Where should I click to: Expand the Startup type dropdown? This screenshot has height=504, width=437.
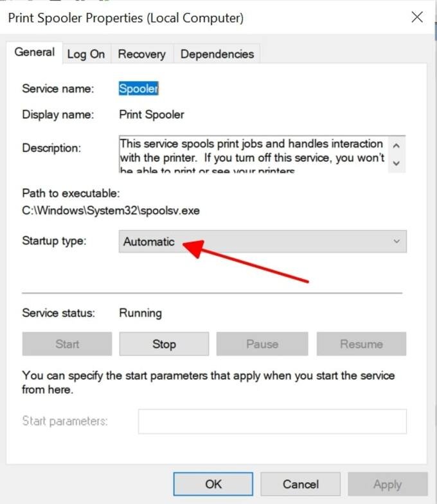[262, 241]
